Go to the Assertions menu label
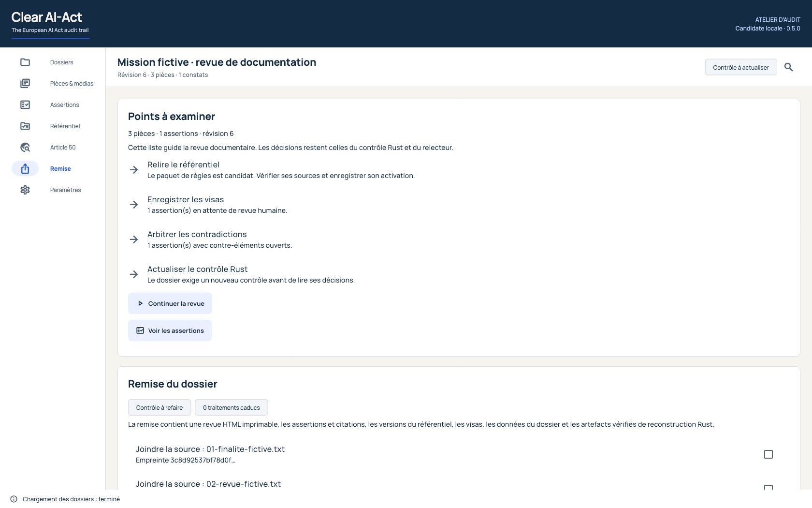The width and height of the screenshot is (812, 508). 64,105
